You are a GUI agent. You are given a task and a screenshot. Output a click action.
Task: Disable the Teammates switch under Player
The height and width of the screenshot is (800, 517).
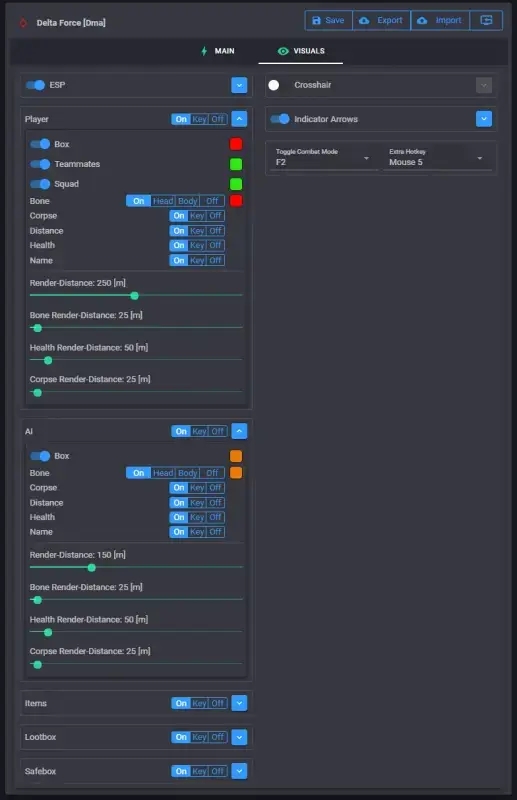[x=40, y=164]
